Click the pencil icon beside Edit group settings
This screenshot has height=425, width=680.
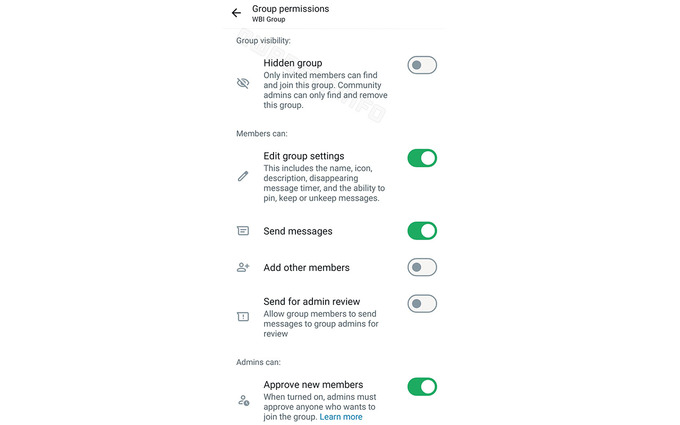243,176
